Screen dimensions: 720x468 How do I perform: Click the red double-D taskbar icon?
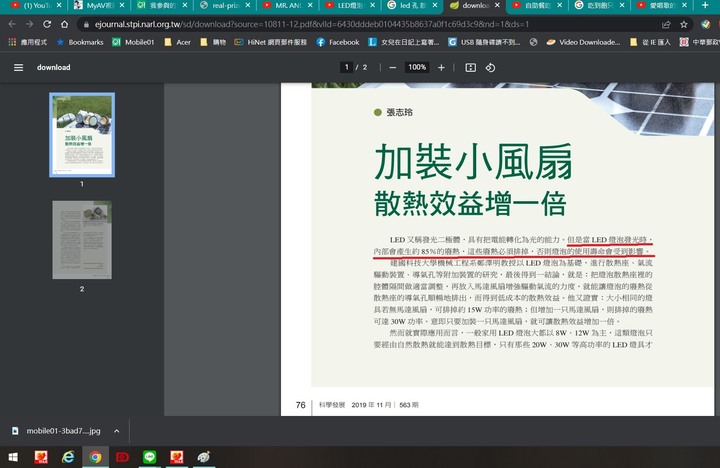coord(123,457)
